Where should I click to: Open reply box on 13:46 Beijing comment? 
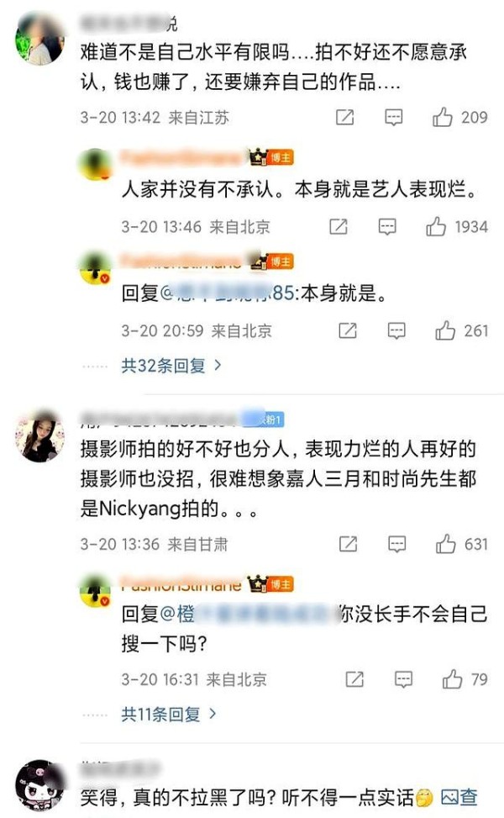coord(387,226)
